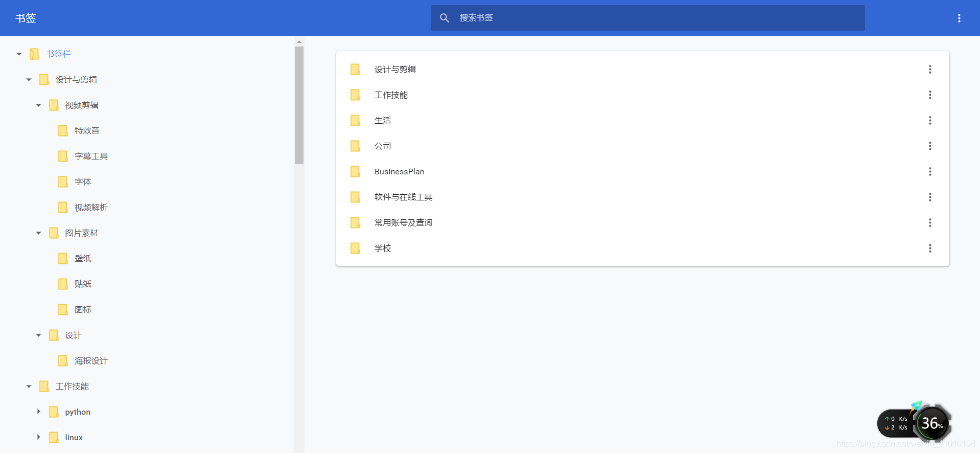This screenshot has height=453, width=980.
Task: Click the 壁纸 folder icon in tree
Action: (x=63, y=258)
